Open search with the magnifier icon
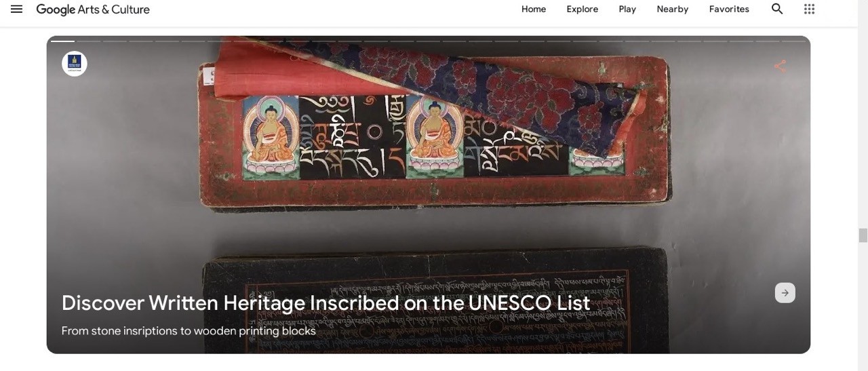The image size is (868, 371). coord(777,9)
